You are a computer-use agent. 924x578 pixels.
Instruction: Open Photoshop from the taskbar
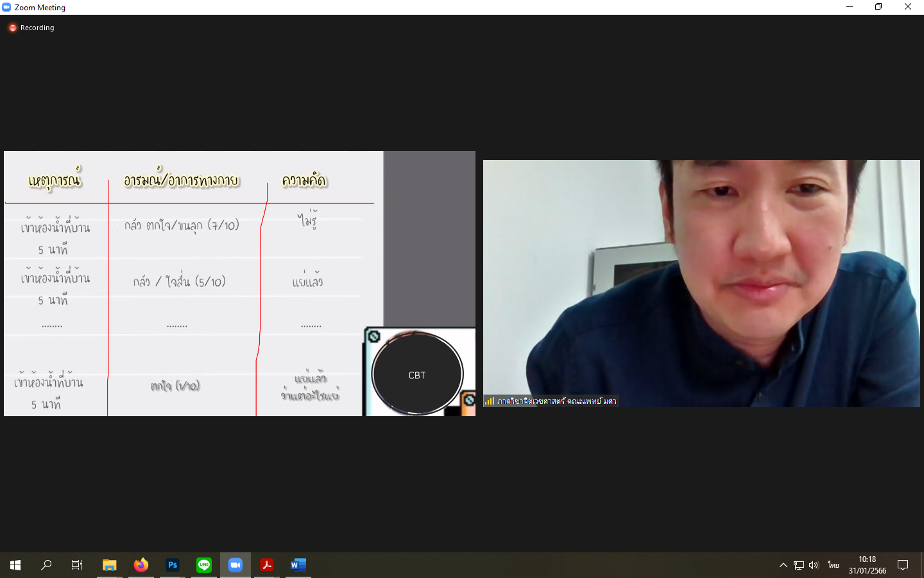pos(173,565)
